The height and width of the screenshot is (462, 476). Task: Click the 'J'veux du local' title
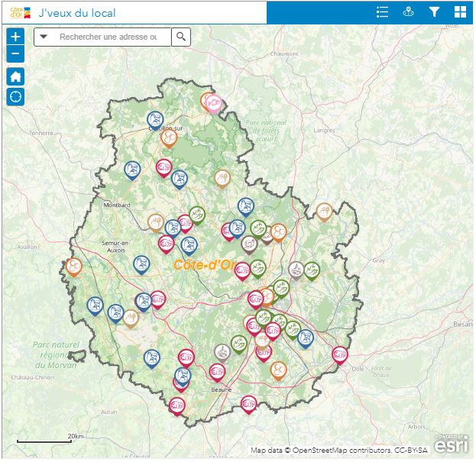click(x=77, y=13)
